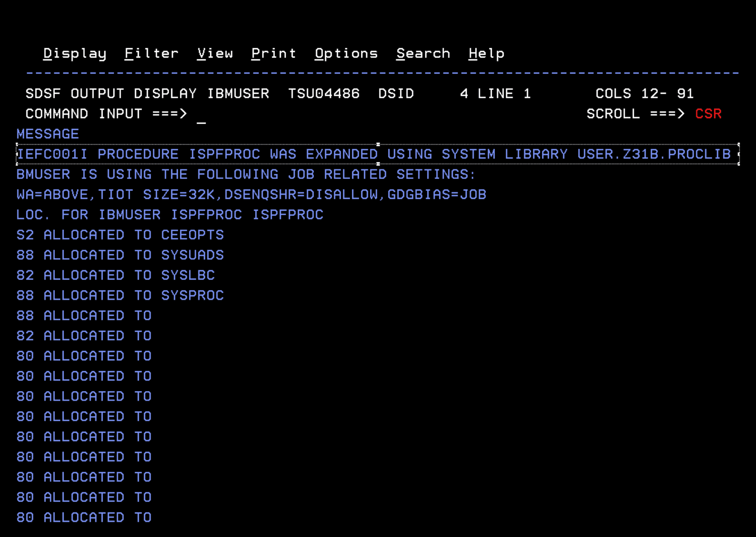Screen dimensions: 756x537
Task: Open the Filter menu
Action: click(151, 53)
